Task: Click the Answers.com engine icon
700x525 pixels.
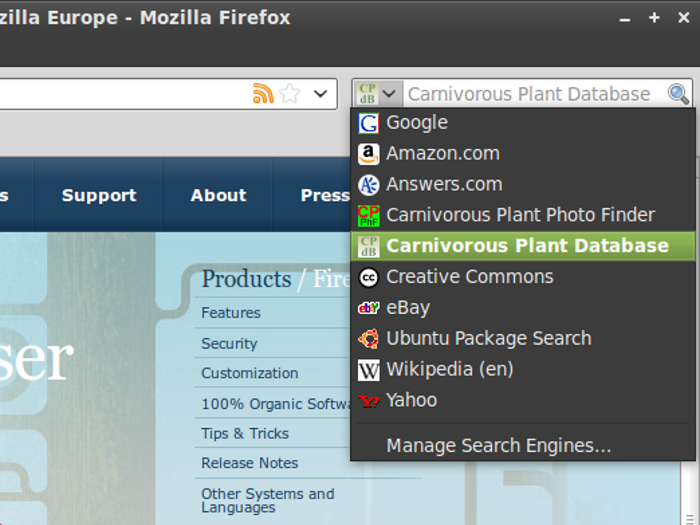Action: 369,185
